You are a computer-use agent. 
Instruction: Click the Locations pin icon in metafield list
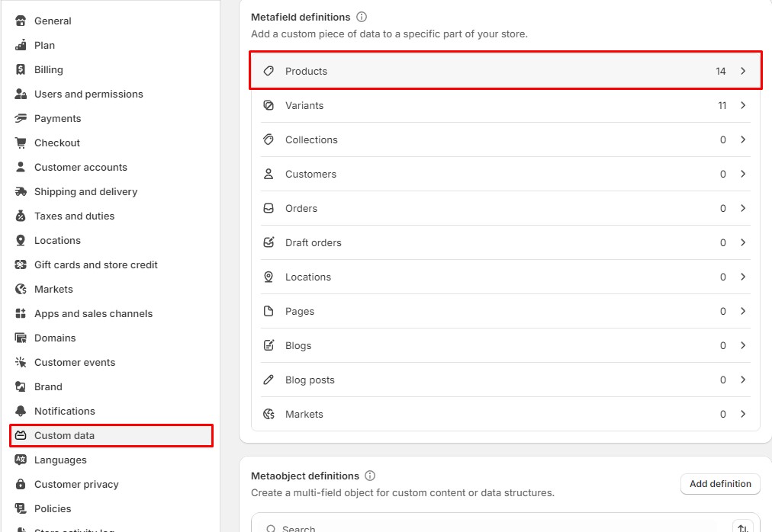pos(269,277)
